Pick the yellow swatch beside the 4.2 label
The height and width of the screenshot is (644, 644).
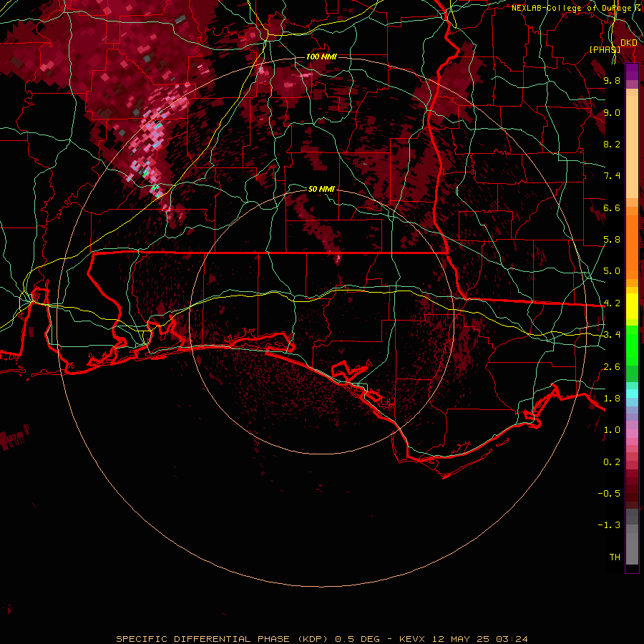point(632,306)
